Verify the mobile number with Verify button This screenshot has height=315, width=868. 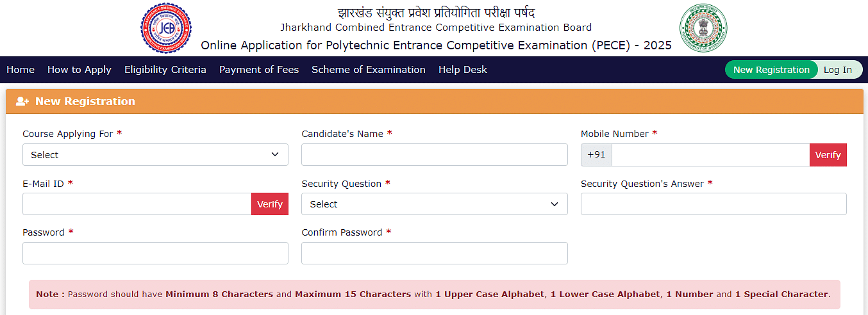coord(828,155)
